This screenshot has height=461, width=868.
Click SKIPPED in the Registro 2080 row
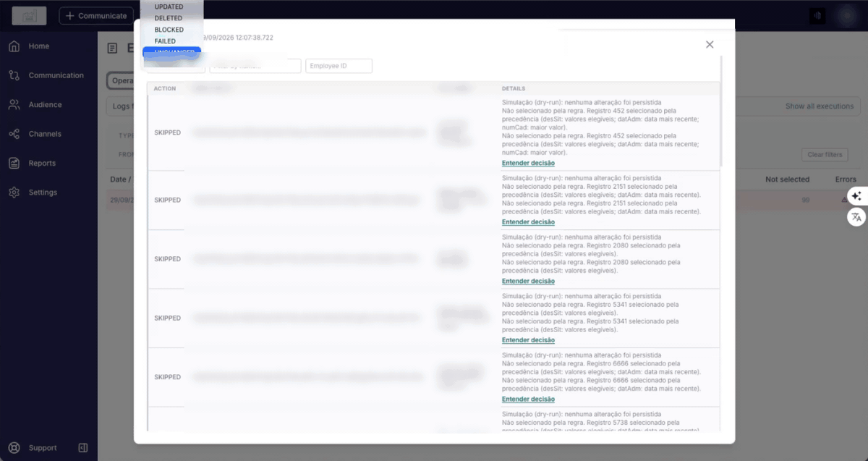tap(168, 259)
